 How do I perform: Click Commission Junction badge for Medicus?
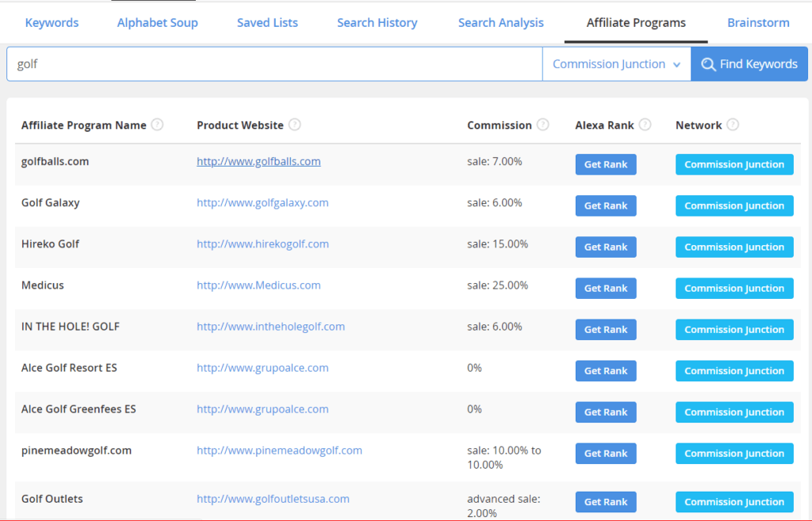(733, 288)
